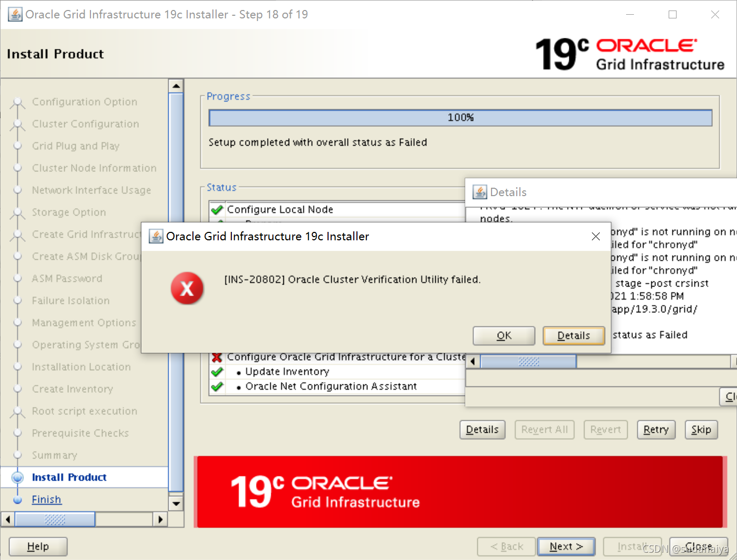737x560 pixels.
Task: Click the Help button
Action: [38, 546]
